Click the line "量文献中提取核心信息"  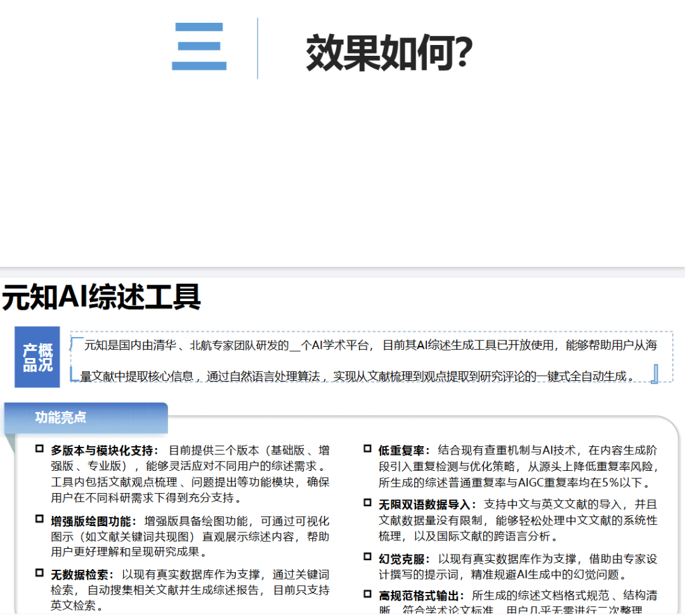tap(357, 376)
